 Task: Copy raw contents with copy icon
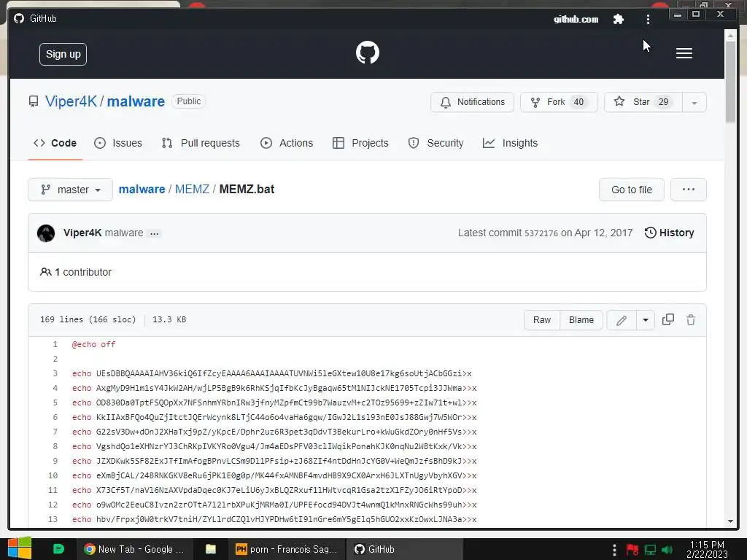668,319
